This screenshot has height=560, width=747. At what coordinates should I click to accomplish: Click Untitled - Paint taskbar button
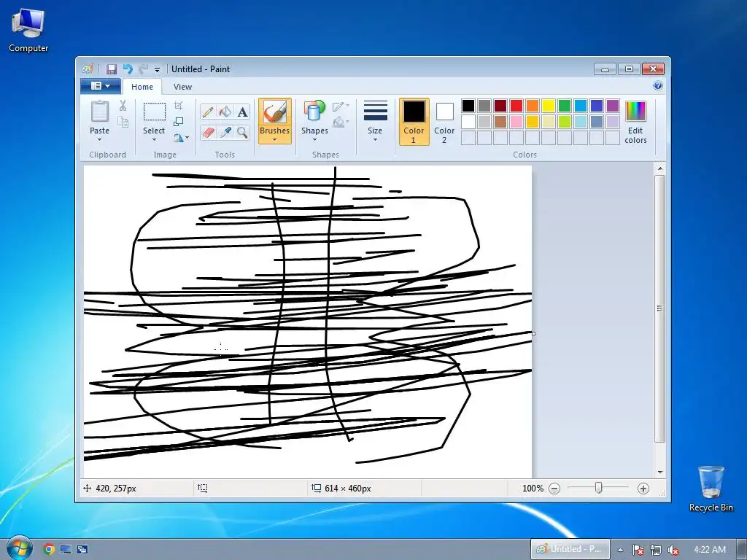[570, 549]
